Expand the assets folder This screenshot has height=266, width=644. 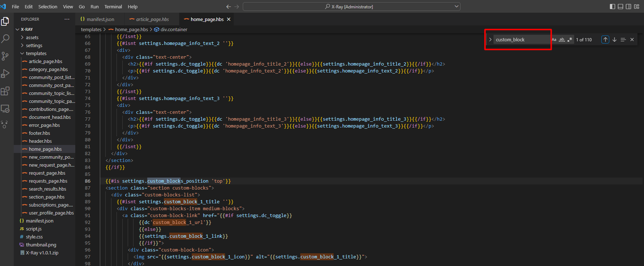(32, 37)
